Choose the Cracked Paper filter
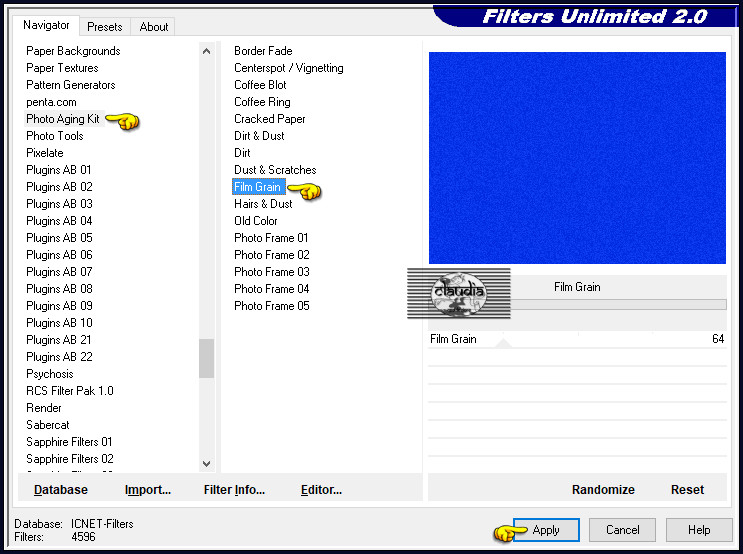743x554 pixels. 270,119
